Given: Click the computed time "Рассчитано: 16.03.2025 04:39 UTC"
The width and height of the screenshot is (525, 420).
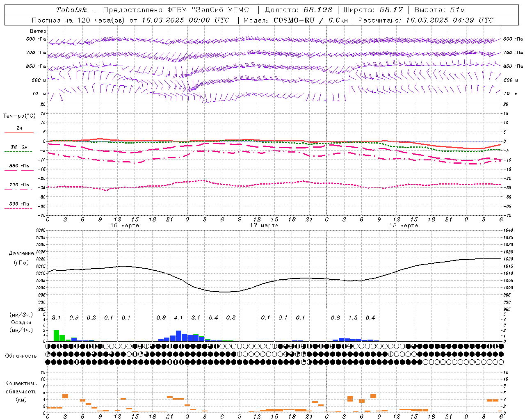Looking at the screenshot, I should click(x=426, y=20).
